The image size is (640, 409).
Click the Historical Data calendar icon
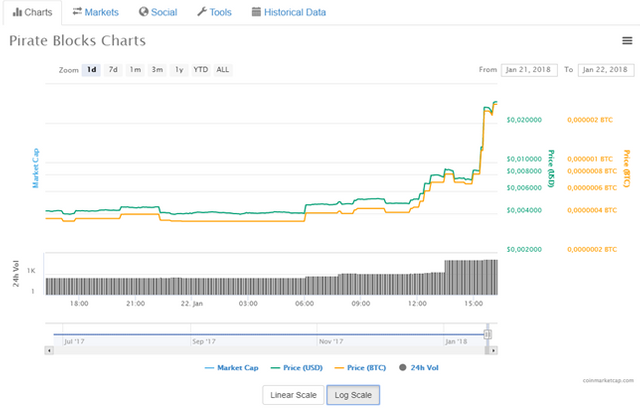pyautogui.click(x=256, y=12)
